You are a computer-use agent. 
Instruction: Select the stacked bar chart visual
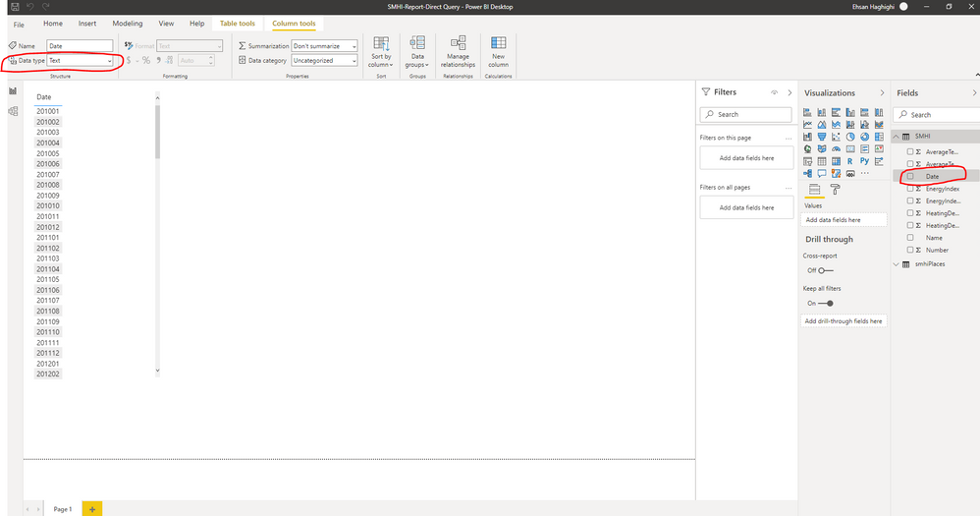(807, 113)
